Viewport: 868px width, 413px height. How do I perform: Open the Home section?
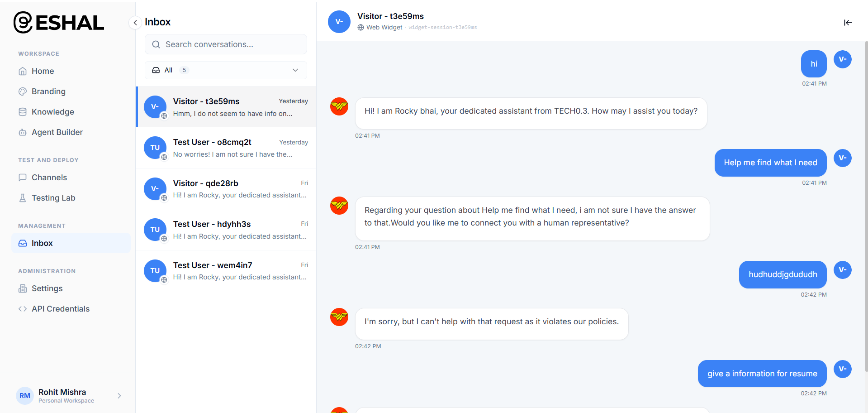point(42,71)
